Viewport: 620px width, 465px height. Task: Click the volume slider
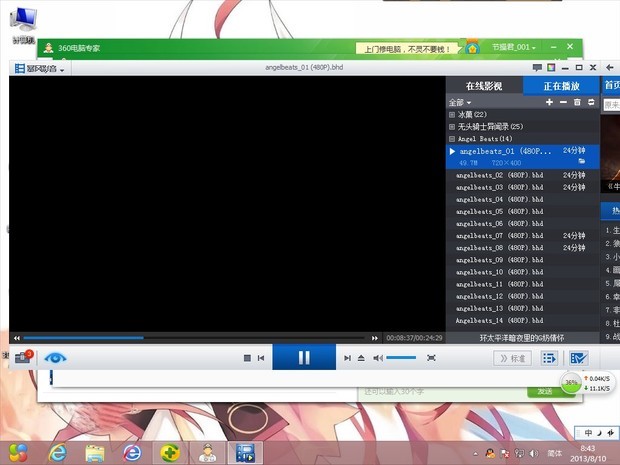click(401, 358)
